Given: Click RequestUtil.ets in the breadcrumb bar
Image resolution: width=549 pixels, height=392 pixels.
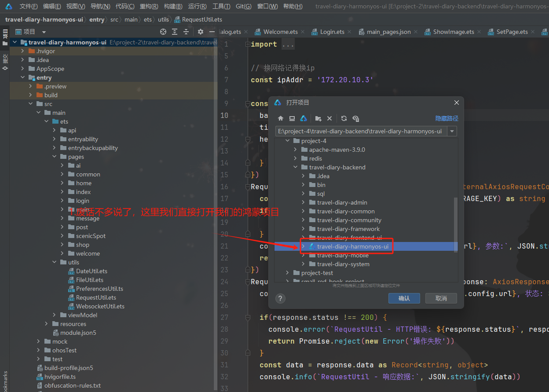Looking at the screenshot, I should [202, 19].
